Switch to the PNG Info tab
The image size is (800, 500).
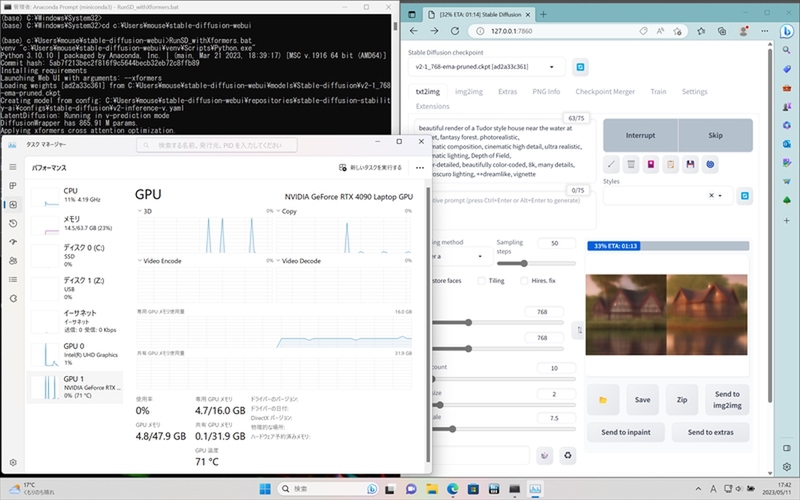546,92
